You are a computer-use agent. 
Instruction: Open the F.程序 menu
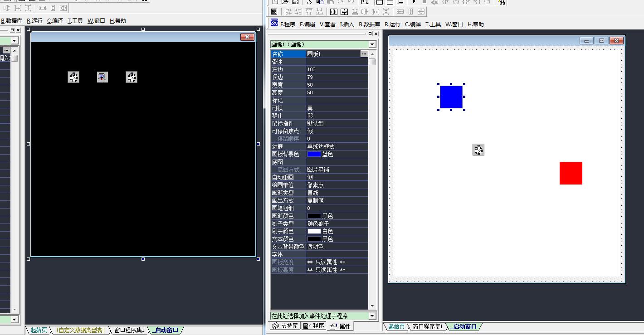pos(288,24)
